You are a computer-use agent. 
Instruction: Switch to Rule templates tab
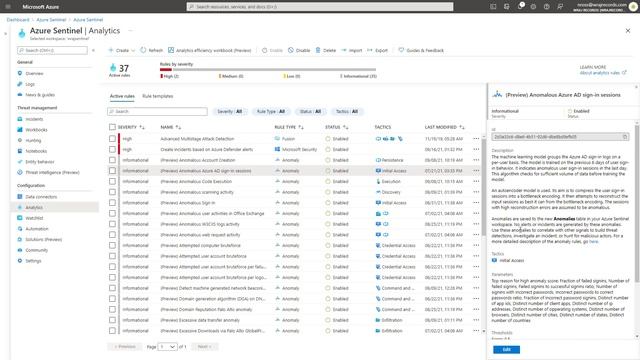click(158, 96)
